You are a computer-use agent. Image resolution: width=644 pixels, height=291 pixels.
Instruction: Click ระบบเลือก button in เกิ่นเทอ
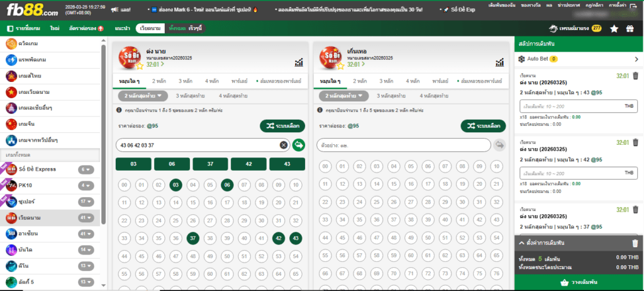[x=484, y=126]
